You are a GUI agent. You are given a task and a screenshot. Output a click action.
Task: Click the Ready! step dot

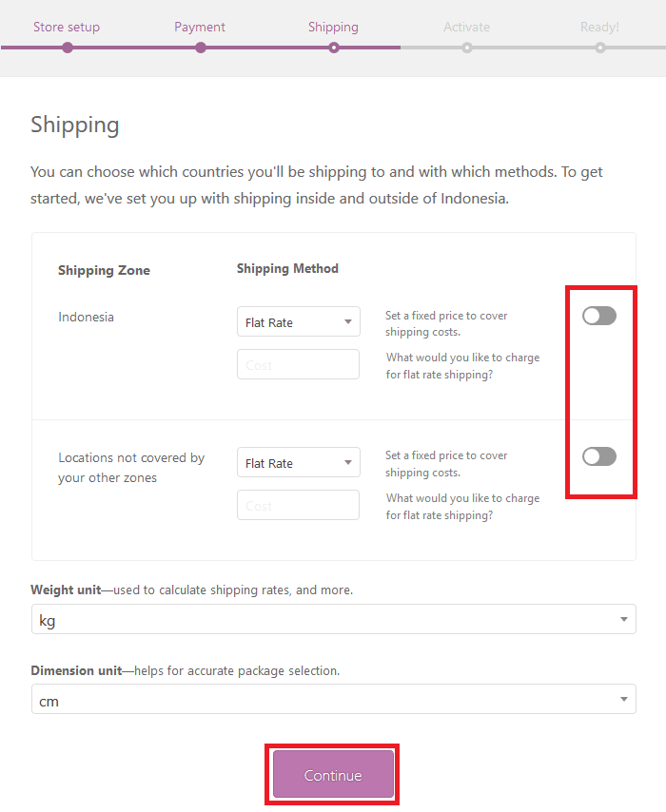tap(599, 48)
